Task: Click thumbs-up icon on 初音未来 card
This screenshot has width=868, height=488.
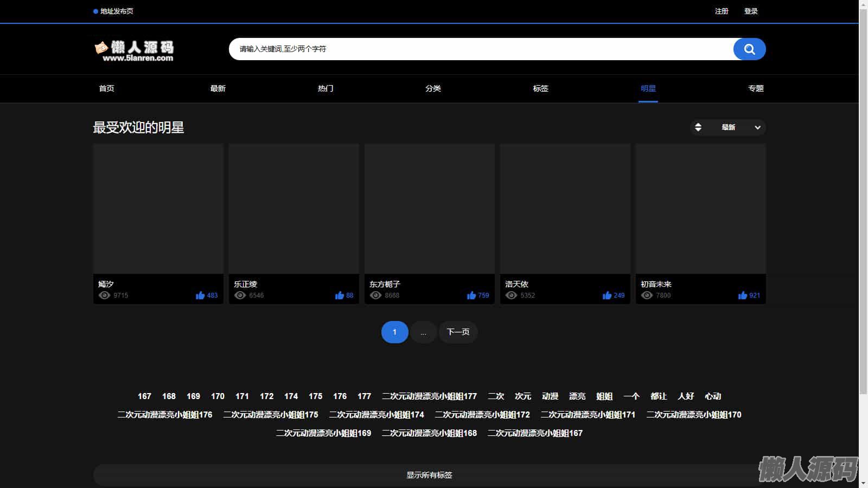Action: point(742,296)
